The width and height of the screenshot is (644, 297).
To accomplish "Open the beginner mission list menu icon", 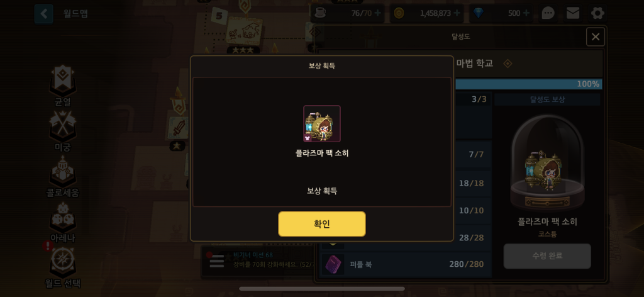I will click(x=217, y=261).
